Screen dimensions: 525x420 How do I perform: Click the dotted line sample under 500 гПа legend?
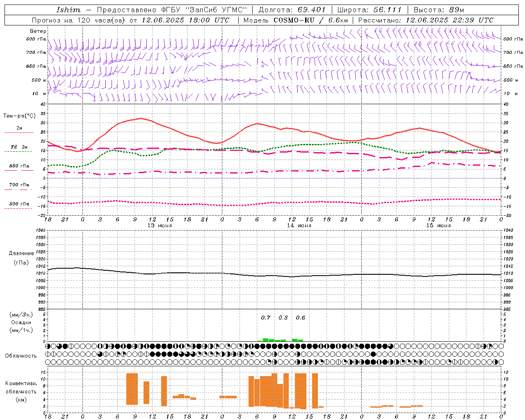tap(18, 208)
